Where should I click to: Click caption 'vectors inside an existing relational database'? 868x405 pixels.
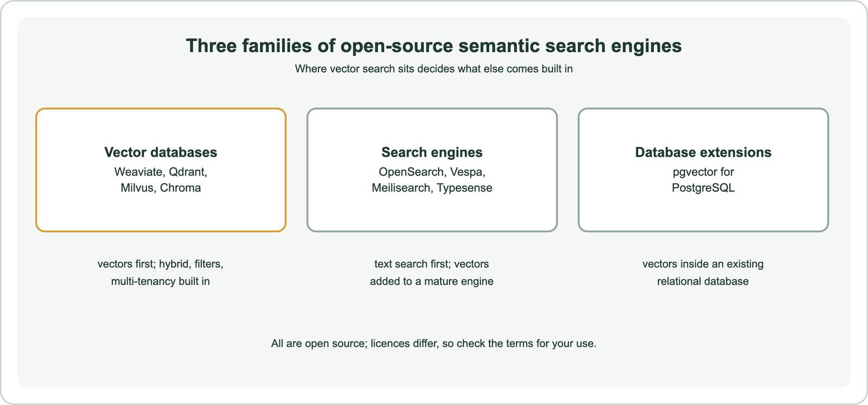click(x=703, y=273)
